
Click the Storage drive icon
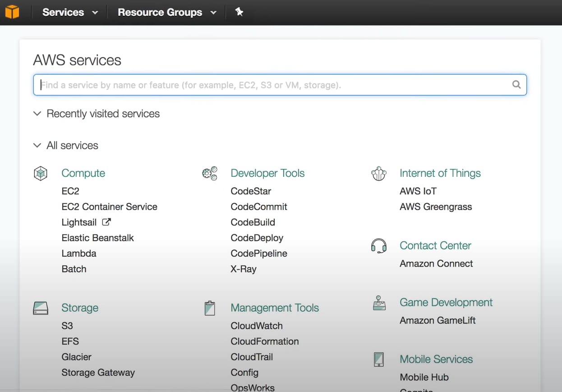41,308
